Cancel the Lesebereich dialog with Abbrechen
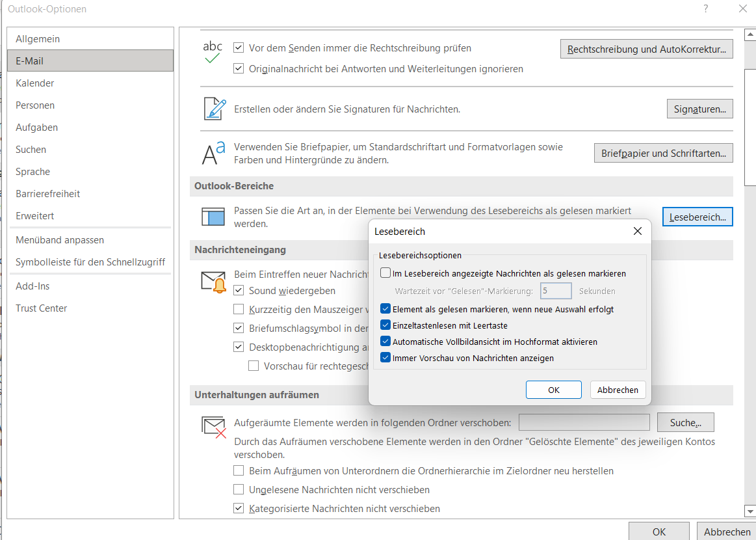756x540 pixels. click(x=618, y=390)
